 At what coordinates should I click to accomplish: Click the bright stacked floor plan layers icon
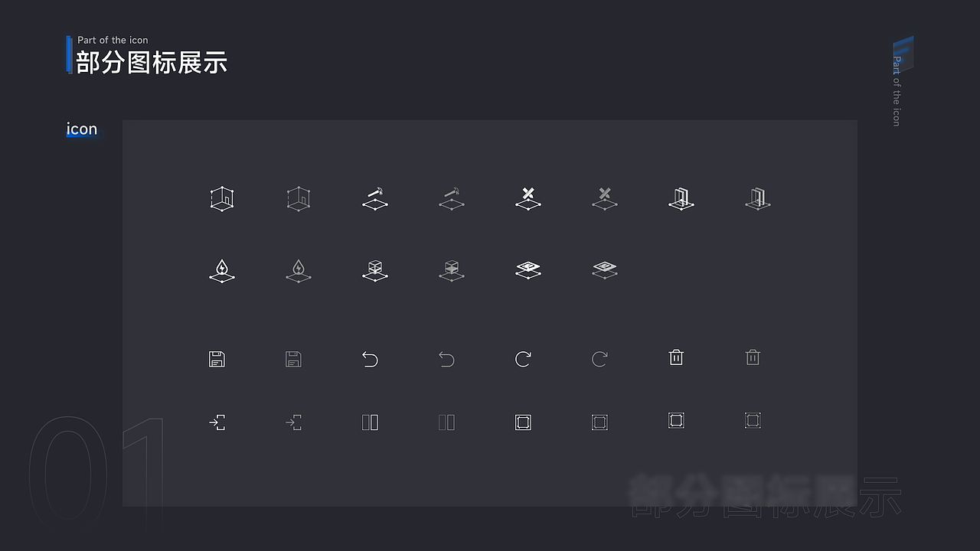coord(528,269)
